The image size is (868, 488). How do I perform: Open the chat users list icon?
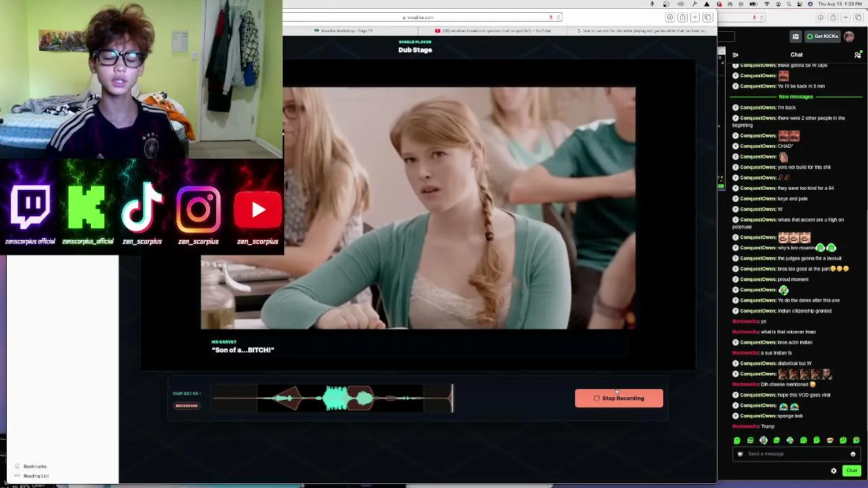click(x=858, y=55)
